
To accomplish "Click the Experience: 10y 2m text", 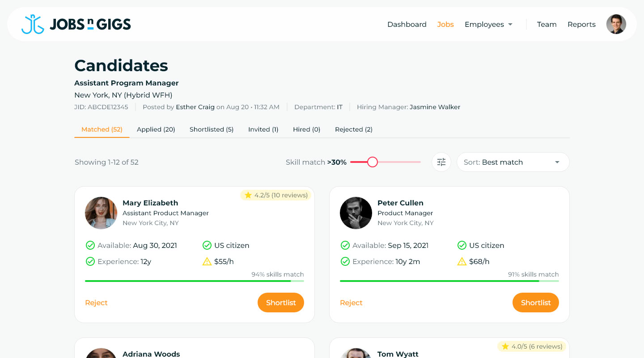I will (386, 261).
